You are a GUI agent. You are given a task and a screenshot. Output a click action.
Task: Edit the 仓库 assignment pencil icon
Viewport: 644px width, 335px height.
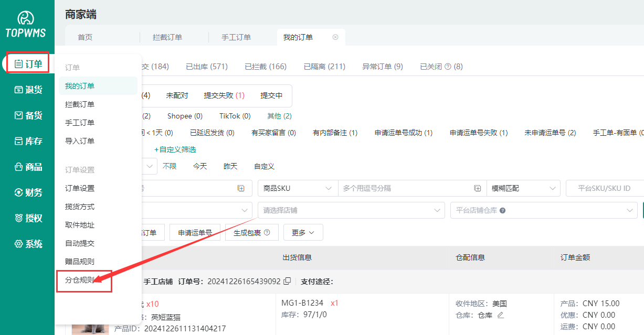[500, 315]
